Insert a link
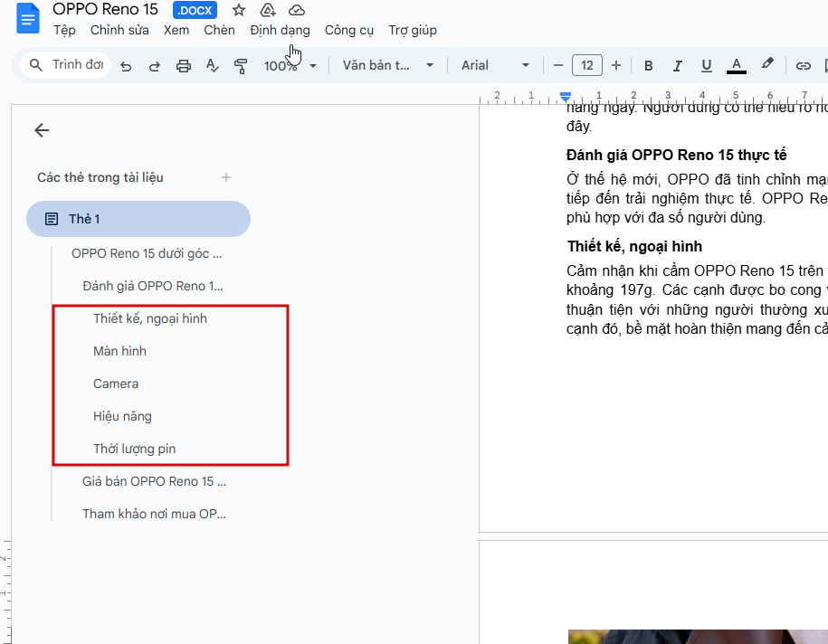Viewport: 828px width, 644px height. pyautogui.click(x=804, y=65)
